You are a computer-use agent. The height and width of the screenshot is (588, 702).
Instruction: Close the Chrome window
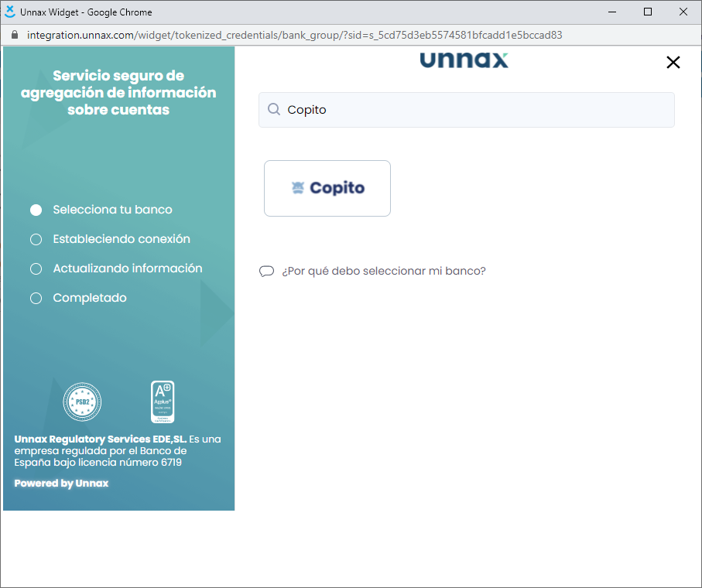pyautogui.click(x=683, y=12)
